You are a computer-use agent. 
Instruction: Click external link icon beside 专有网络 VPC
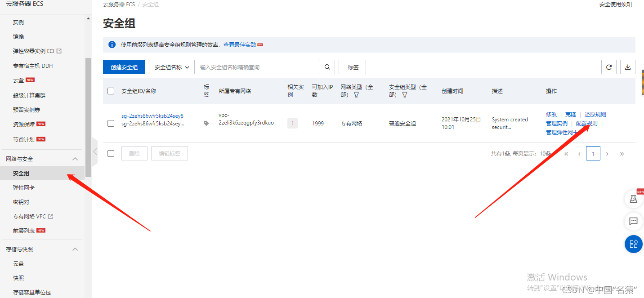tap(50, 216)
